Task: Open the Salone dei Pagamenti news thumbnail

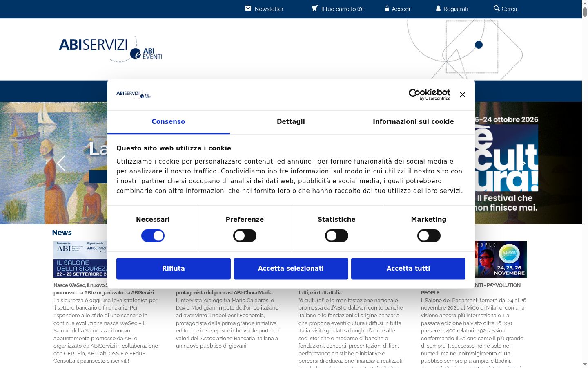Action: tap(501, 259)
